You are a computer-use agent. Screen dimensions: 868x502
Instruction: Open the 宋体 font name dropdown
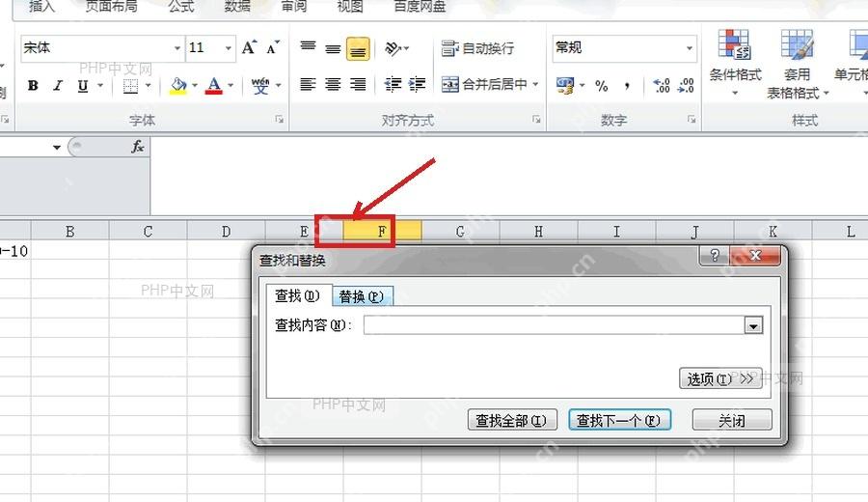pyautogui.click(x=177, y=48)
